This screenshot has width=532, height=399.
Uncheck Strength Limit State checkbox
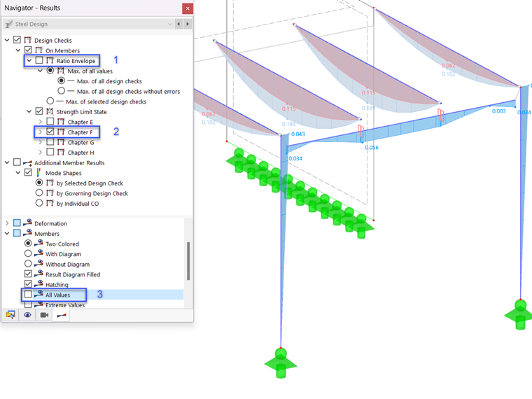(x=39, y=111)
